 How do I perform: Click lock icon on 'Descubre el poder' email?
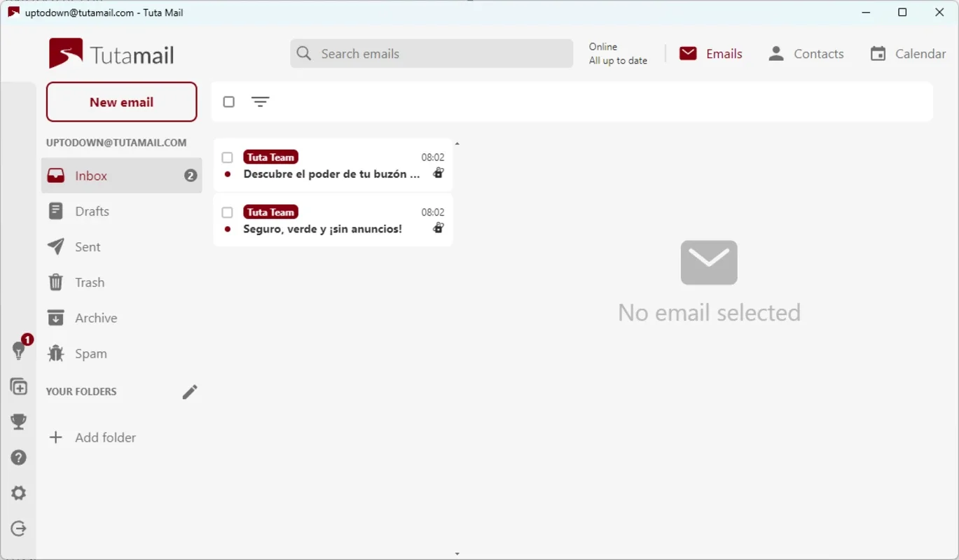[x=439, y=173]
